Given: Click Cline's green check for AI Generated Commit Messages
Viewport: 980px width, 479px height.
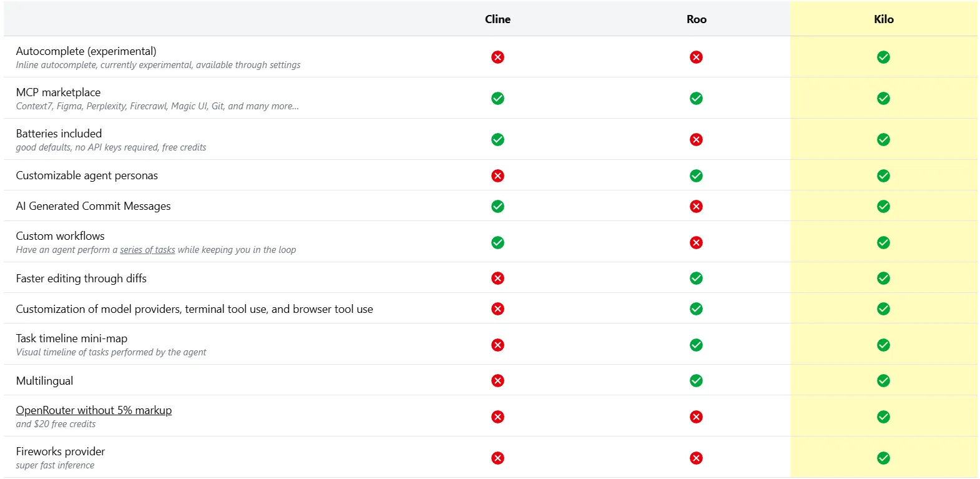Looking at the screenshot, I should (x=497, y=206).
